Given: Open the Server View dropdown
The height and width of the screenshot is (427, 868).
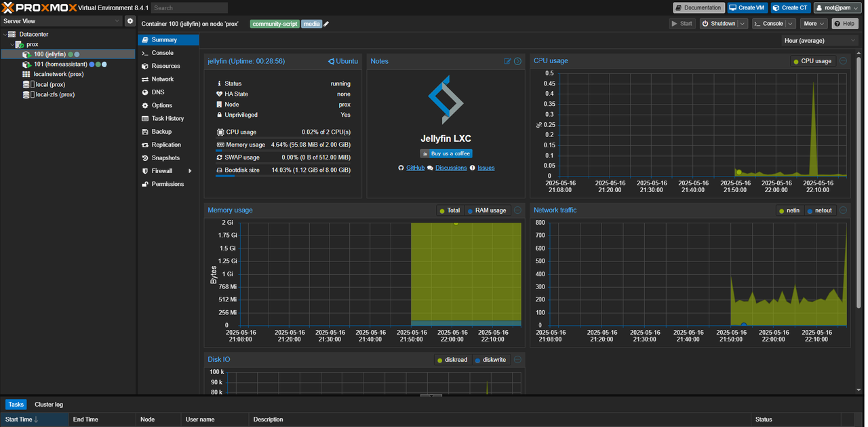Looking at the screenshot, I should [x=62, y=21].
